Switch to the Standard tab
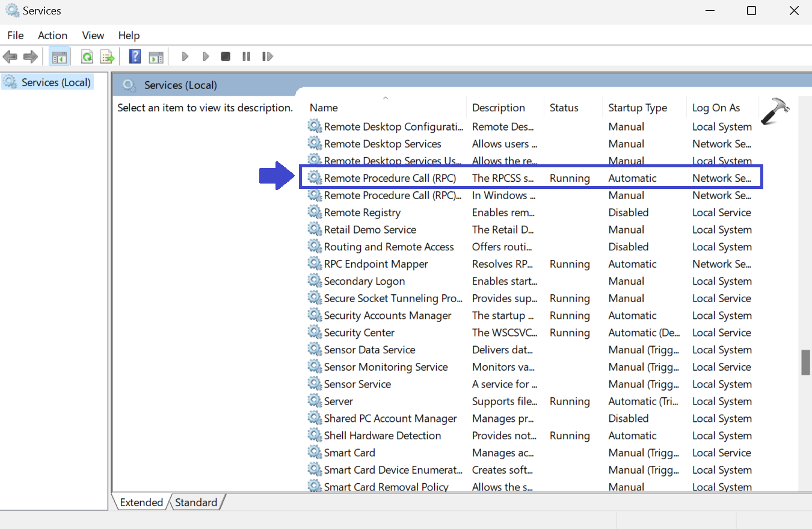This screenshot has height=529, width=812. pos(196,503)
